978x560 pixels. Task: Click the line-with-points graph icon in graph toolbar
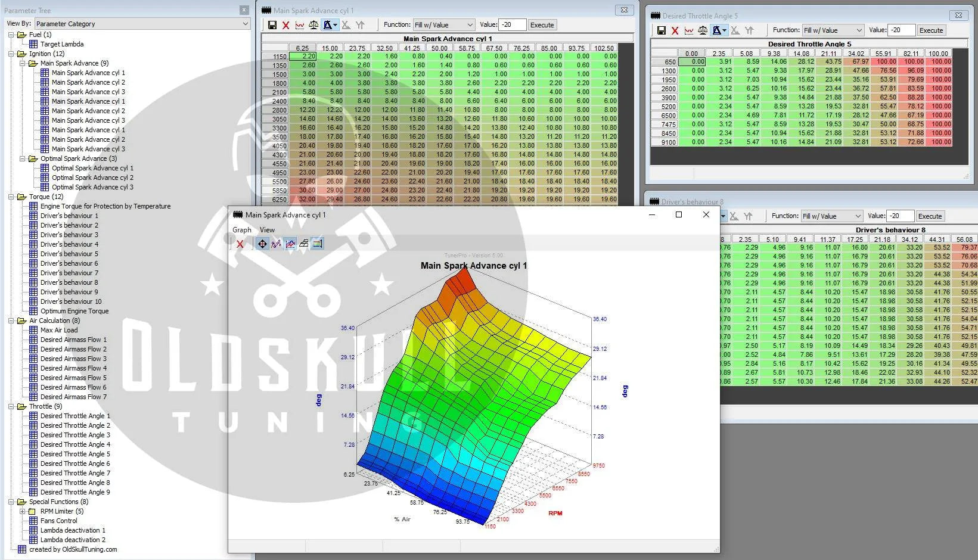pyautogui.click(x=276, y=244)
